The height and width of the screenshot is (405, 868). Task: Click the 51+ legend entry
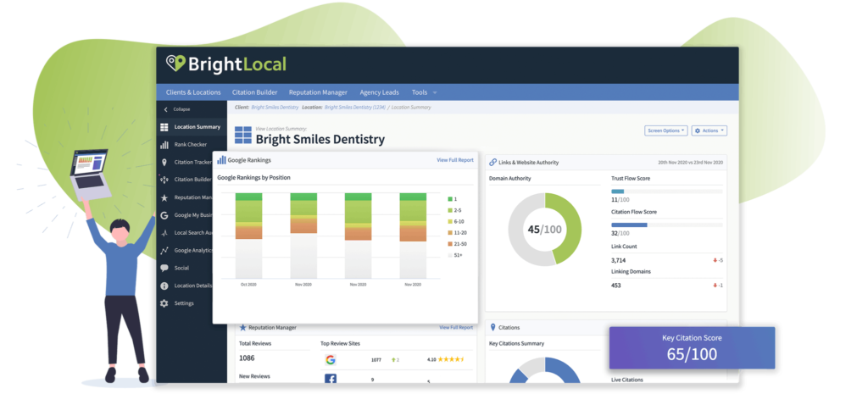tap(454, 255)
